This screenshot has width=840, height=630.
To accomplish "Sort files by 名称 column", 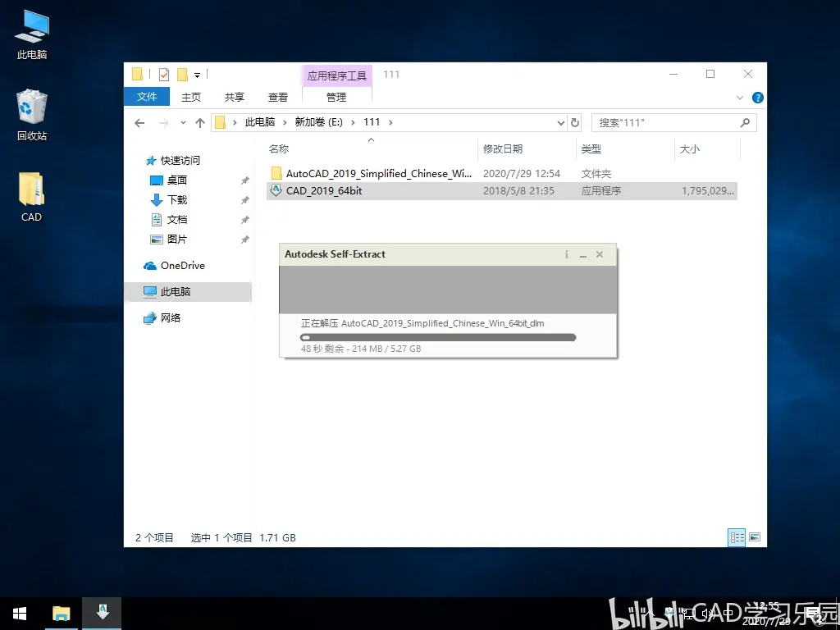I will [279, 149].
